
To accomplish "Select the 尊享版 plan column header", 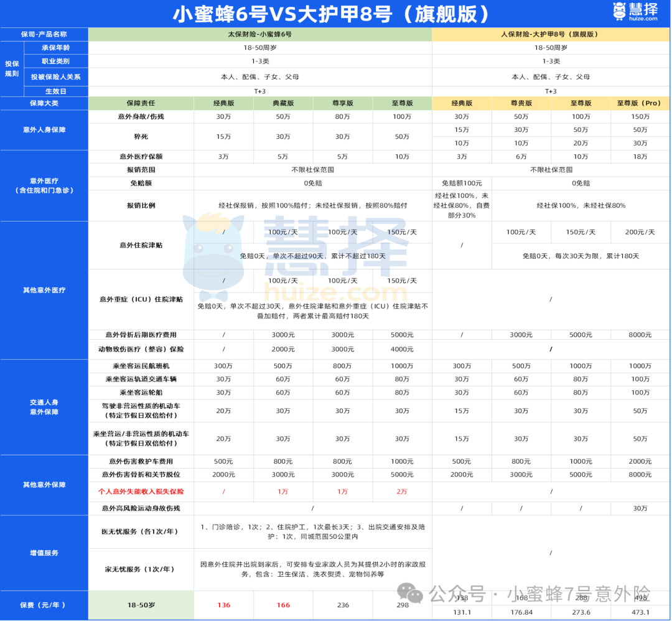I will coord(343,103).
